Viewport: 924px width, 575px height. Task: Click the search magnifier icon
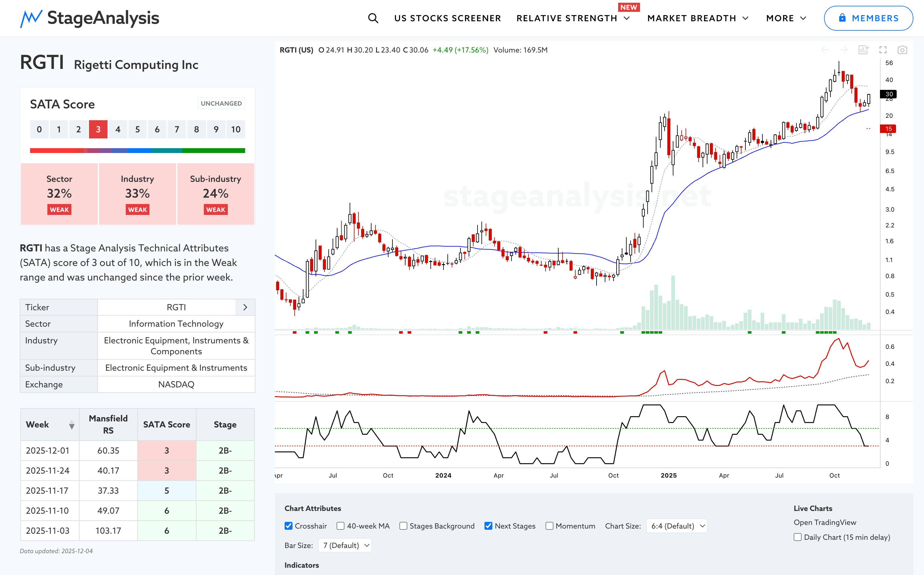(373, 18)
